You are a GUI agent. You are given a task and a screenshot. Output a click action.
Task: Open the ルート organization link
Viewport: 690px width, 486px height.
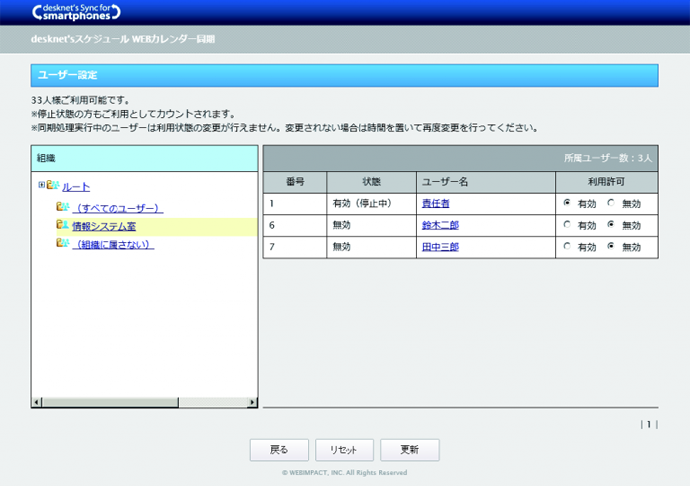[x=76, y=187]
